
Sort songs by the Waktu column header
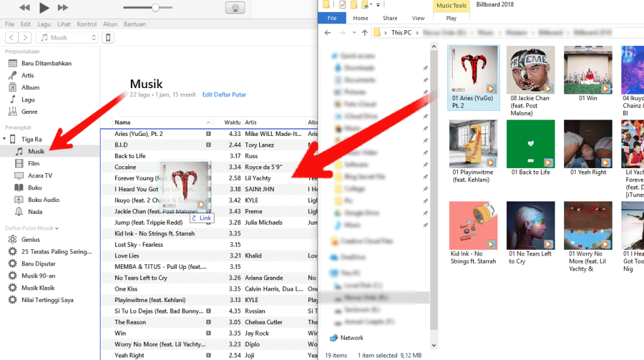point(231,123)
